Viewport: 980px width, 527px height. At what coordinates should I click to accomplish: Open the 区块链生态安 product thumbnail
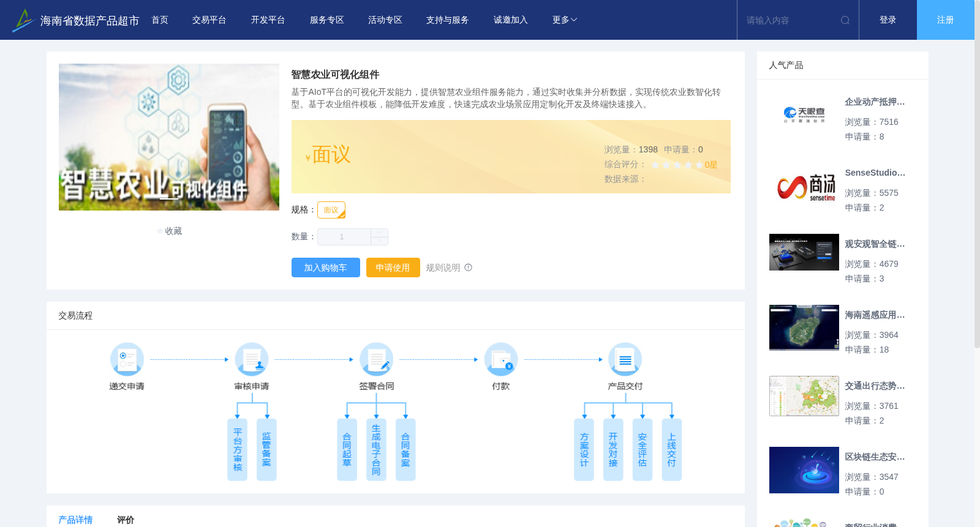tap(804, 470)
